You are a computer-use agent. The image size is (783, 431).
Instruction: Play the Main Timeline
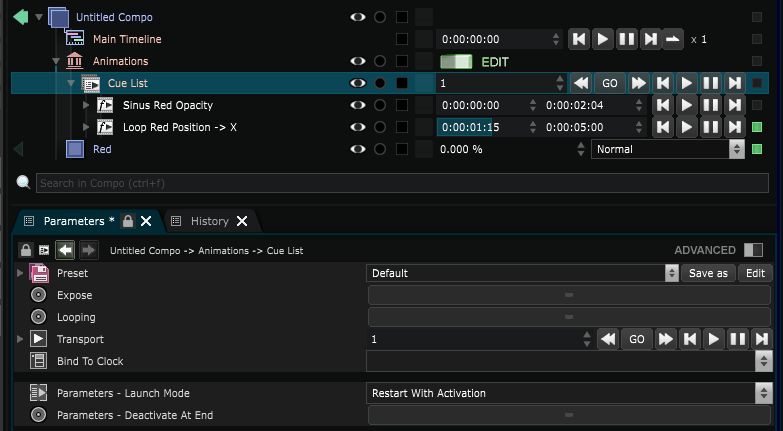(603, 39)
